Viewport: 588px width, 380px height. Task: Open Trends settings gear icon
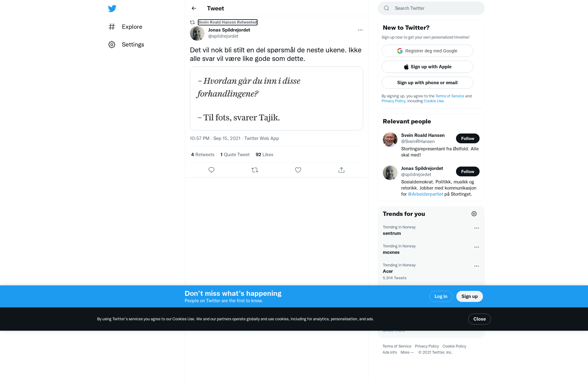[474, 214]
